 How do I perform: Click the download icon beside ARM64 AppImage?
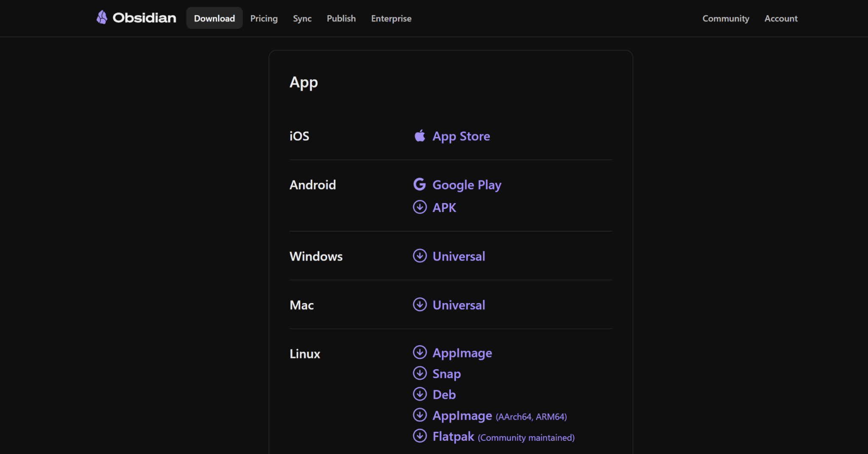coord(420,415)
